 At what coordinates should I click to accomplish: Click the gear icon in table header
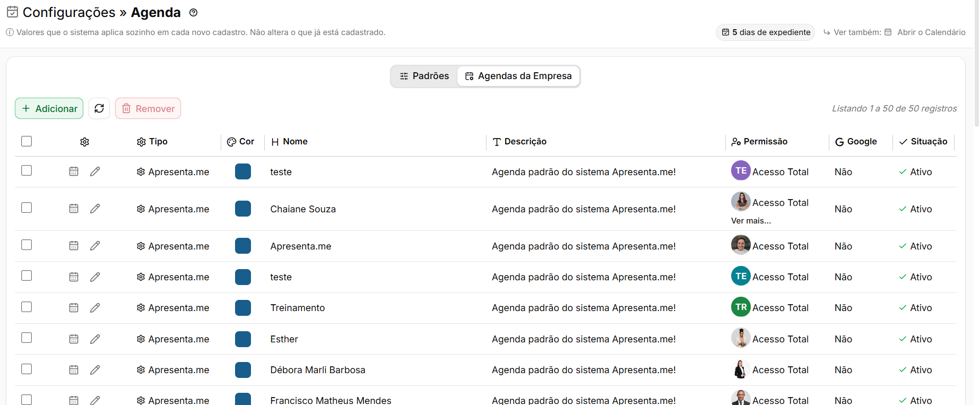85,142
